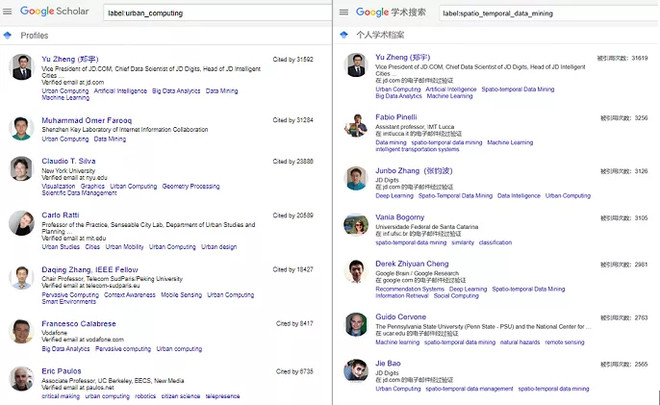660x405 pixels.
Task: Click Daqing Zhang's Mobile Sensing label
Action: point(181,295)
